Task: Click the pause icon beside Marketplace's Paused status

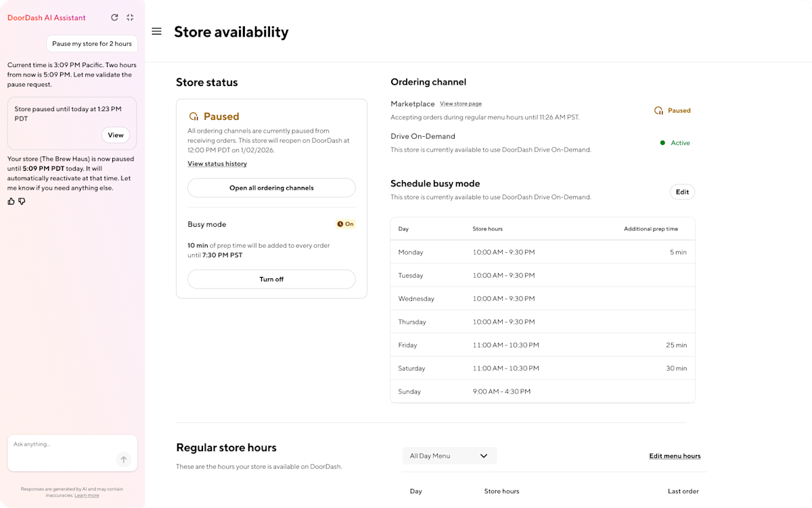Action: pos(658,110)
